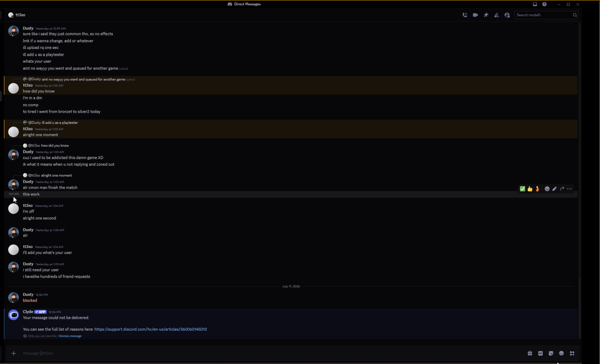Open Add Reaction smiley on message toolbar
Viewport: 600px width, 364px height.
tap(547, 189)
